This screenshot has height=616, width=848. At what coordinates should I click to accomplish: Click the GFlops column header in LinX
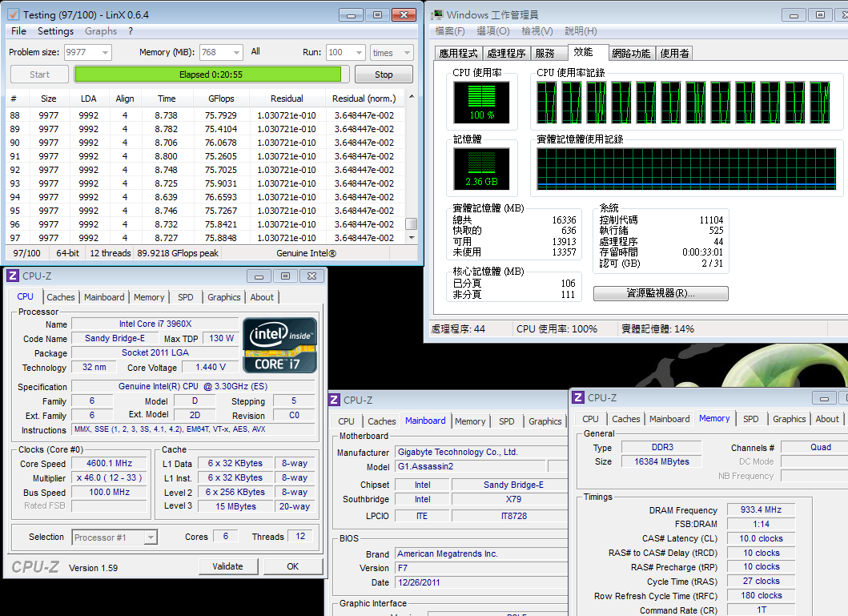[x=221, y=99]
